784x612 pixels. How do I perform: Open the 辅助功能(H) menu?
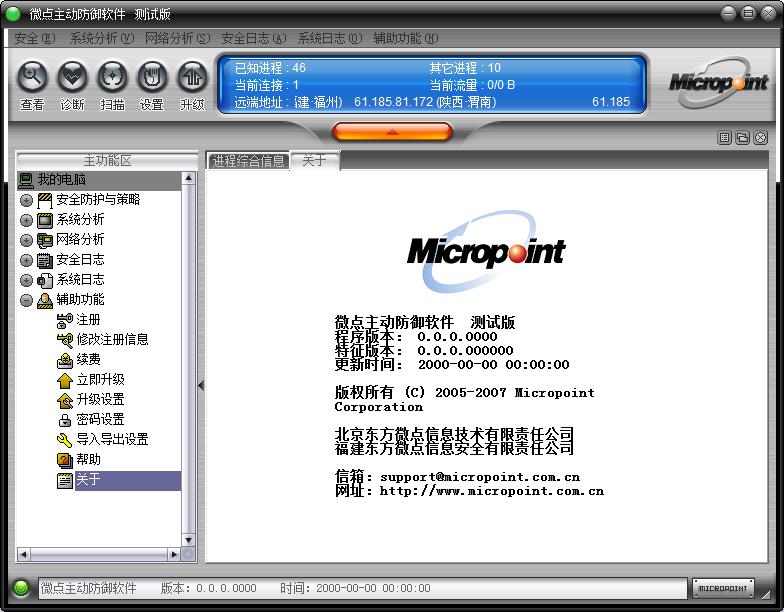[406, 38]
